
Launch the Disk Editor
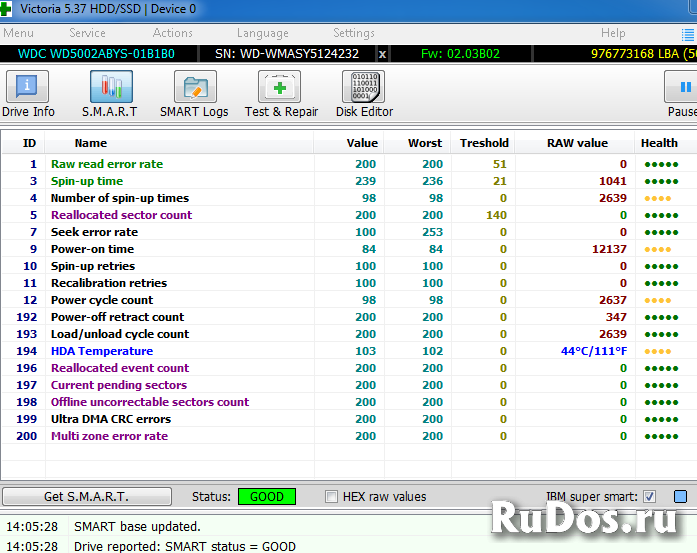pyautogui.click(x=364, y=95)
